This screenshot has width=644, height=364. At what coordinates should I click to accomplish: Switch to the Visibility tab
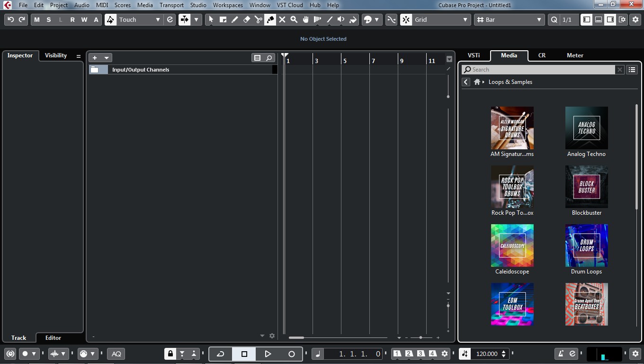[56, 55]
